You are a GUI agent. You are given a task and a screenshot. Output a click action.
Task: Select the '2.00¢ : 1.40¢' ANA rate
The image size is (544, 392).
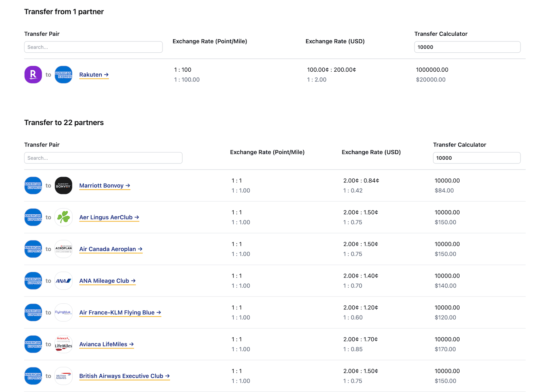361,276
